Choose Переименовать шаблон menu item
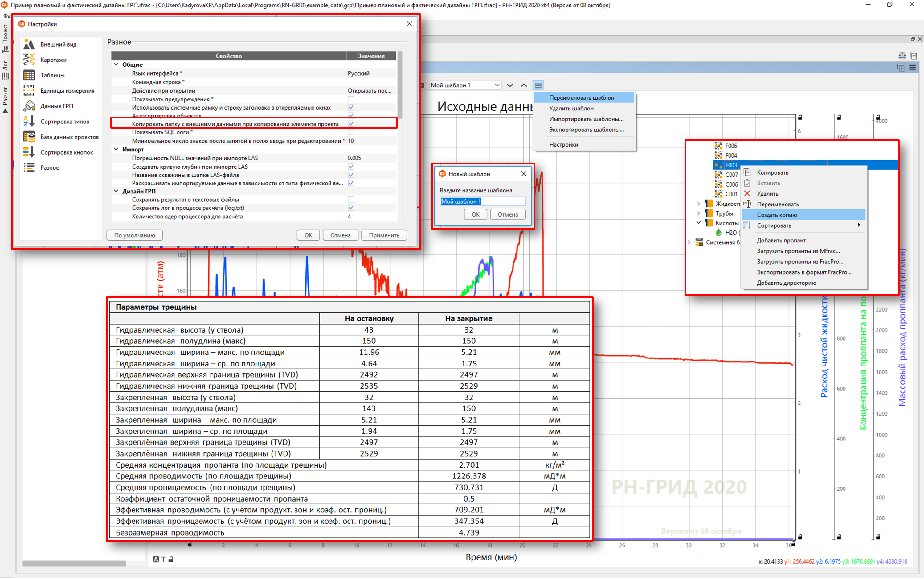Image resolution: width=924 pixels, height=579 pixels. coord(584,98)
